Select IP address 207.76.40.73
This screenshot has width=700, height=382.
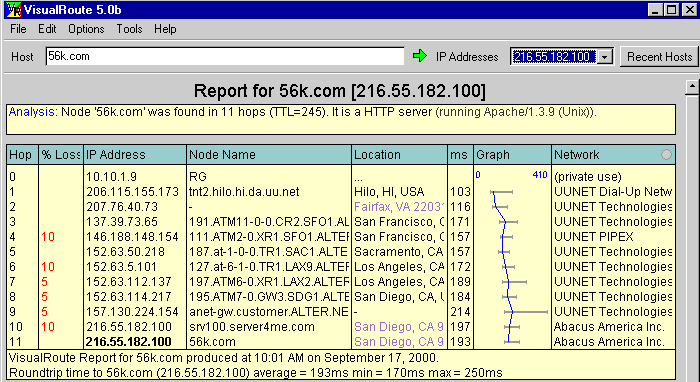(122, 207)
